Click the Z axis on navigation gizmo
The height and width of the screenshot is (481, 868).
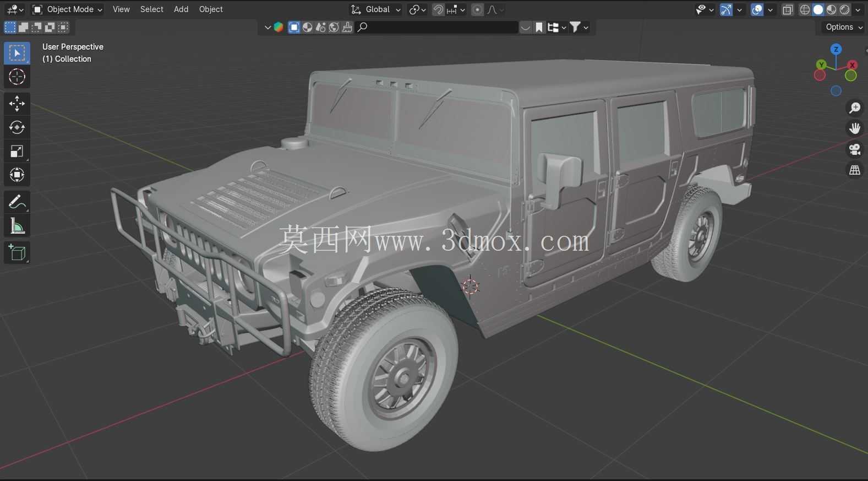tap(836, 49)
